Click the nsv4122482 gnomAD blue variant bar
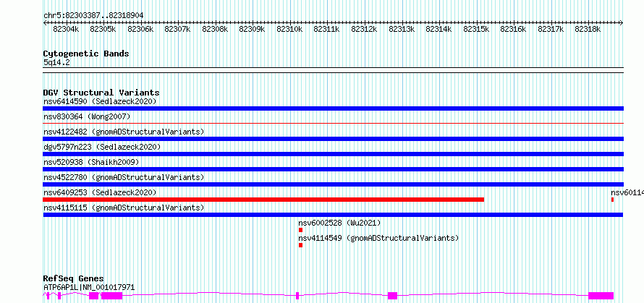 tap(333, 139)
